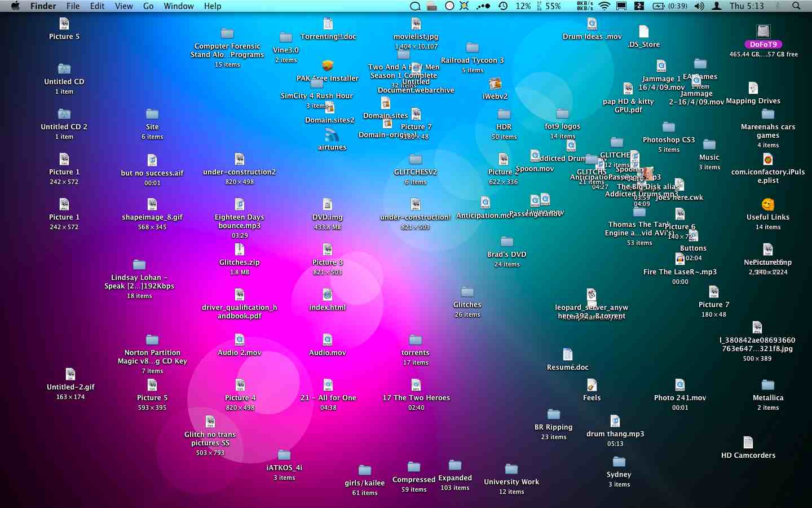
Task: Select the Site folder icon
Action: (152, 114)
